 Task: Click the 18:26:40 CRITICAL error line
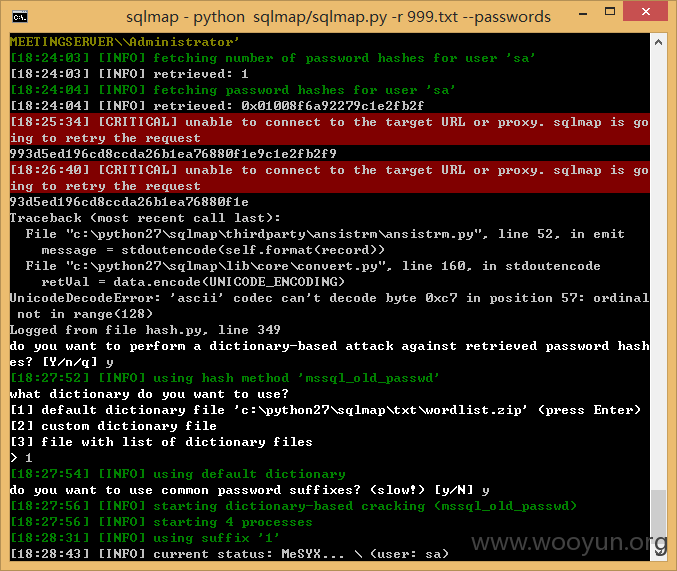[329, 178]
